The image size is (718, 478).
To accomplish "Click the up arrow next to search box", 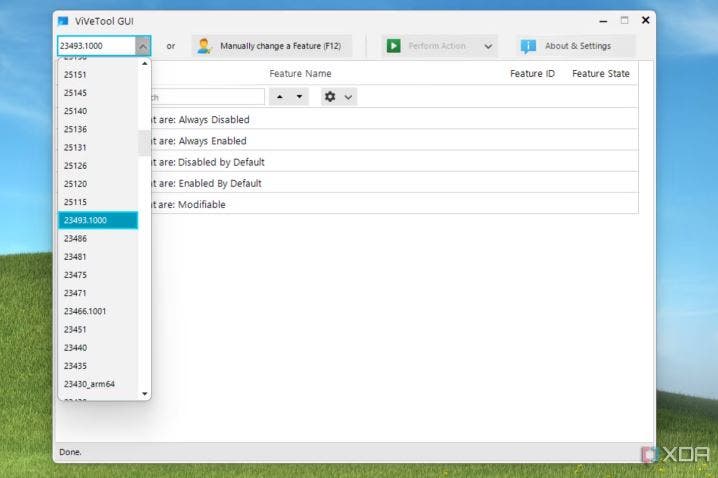I will pyautogui.click(x=280, y=97).
